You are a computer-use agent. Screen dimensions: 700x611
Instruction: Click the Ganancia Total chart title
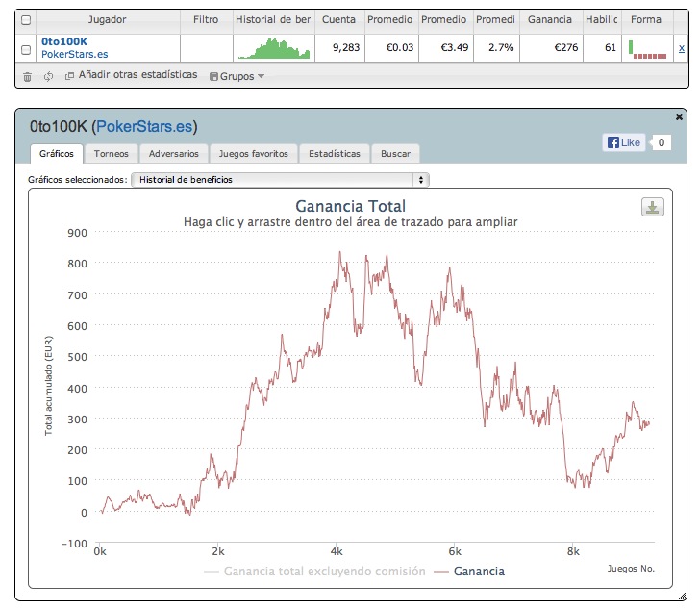point(350,206)
